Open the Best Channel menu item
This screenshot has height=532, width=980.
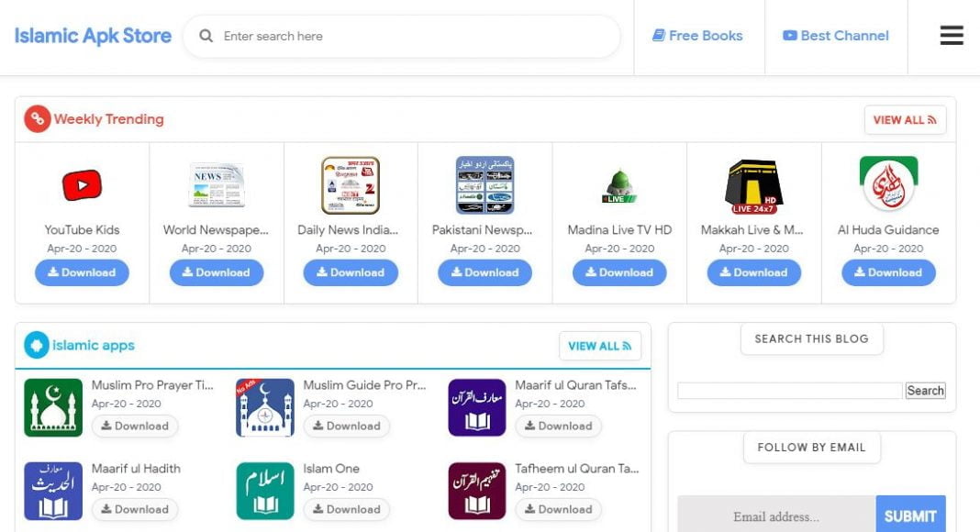pos(836,36)
